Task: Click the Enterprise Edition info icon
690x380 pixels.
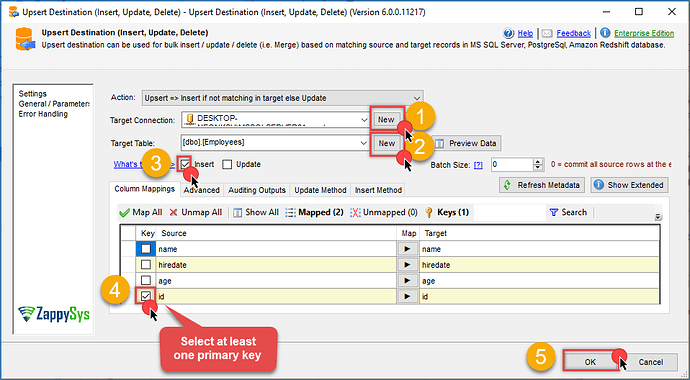Action: coord(605,33)
